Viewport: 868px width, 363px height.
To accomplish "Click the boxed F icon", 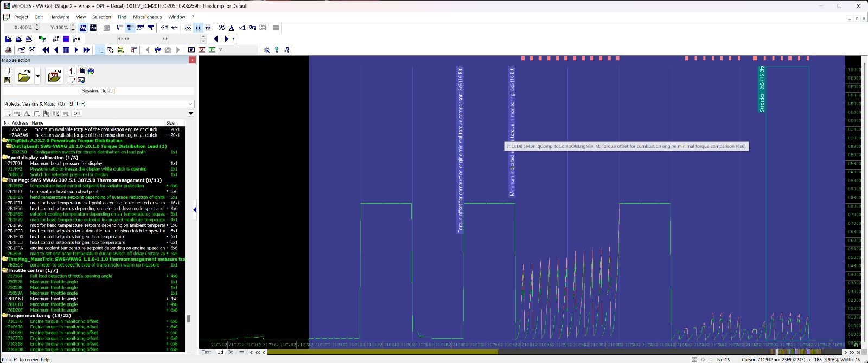I will (192, 50).
